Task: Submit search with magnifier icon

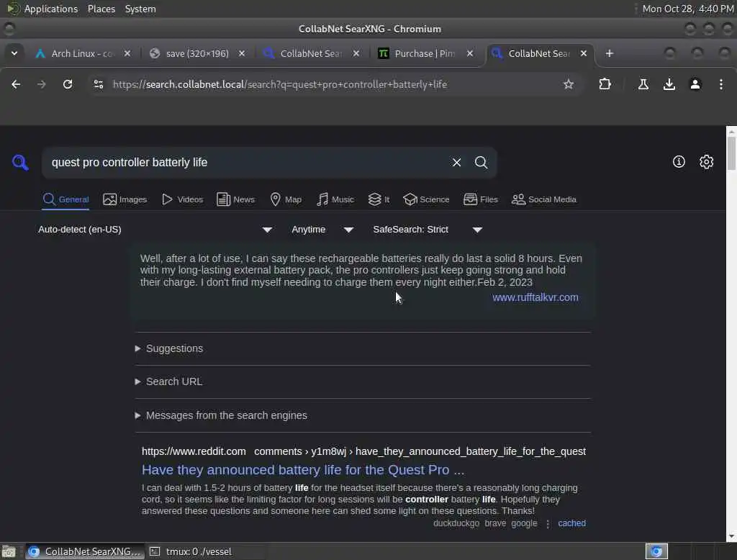Action: coord(481,163)
